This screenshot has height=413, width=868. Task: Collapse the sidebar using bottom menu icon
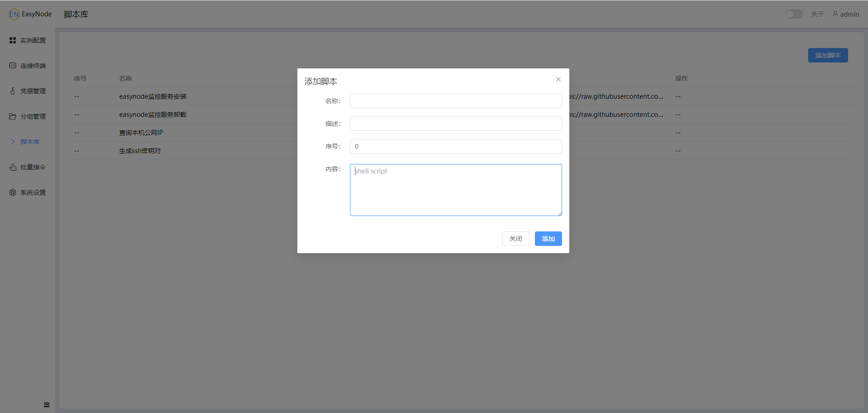click(x=47, y=405)
